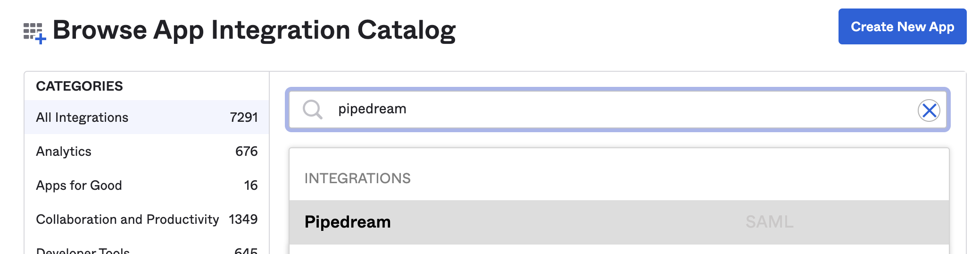Select the All Integrations category
This screenshot has width=980, height=254.
pos(82,118)
